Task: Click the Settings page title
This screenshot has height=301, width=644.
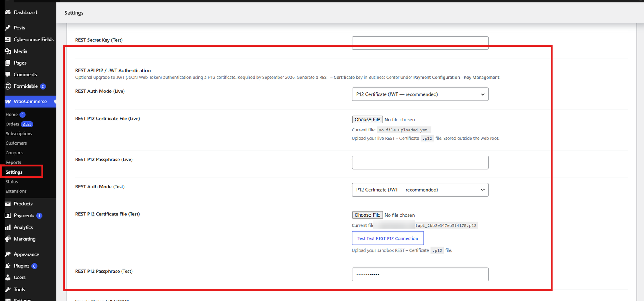Action: tap(74, 13)
